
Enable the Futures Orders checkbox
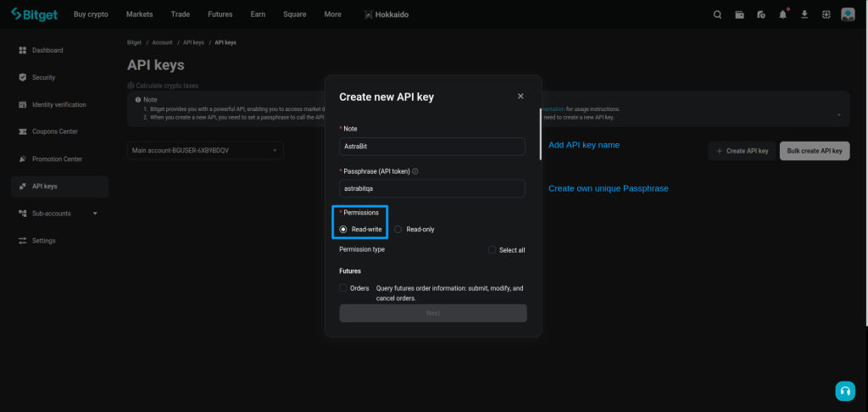pos(343,288)
